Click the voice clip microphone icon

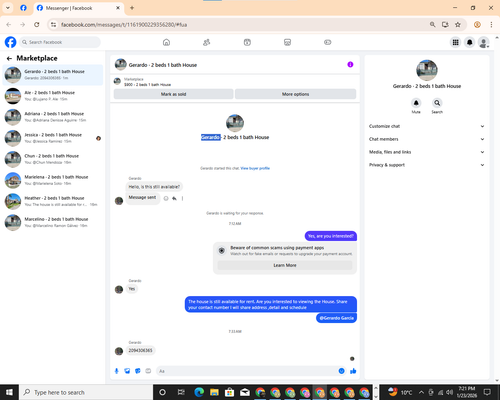(117, 371)
